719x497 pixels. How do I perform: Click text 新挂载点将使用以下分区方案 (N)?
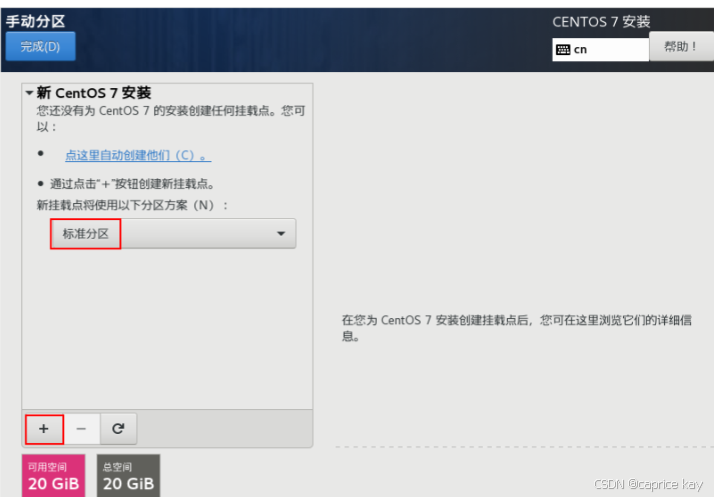pos(132,205)
